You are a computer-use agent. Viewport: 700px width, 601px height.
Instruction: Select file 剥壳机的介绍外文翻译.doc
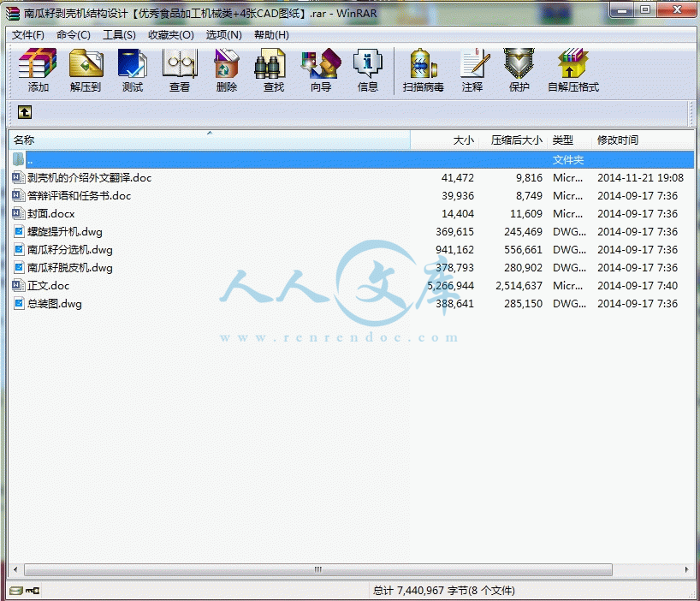[89, 178]
